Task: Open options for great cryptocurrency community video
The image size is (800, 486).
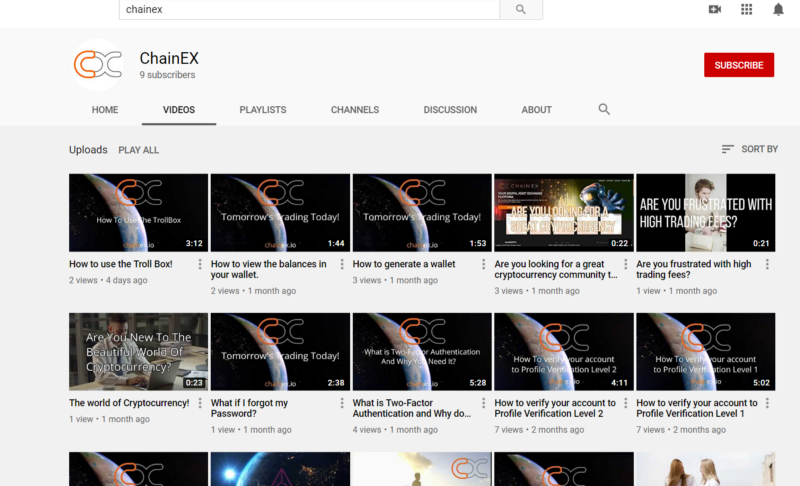Action: (x=626, y=264)
